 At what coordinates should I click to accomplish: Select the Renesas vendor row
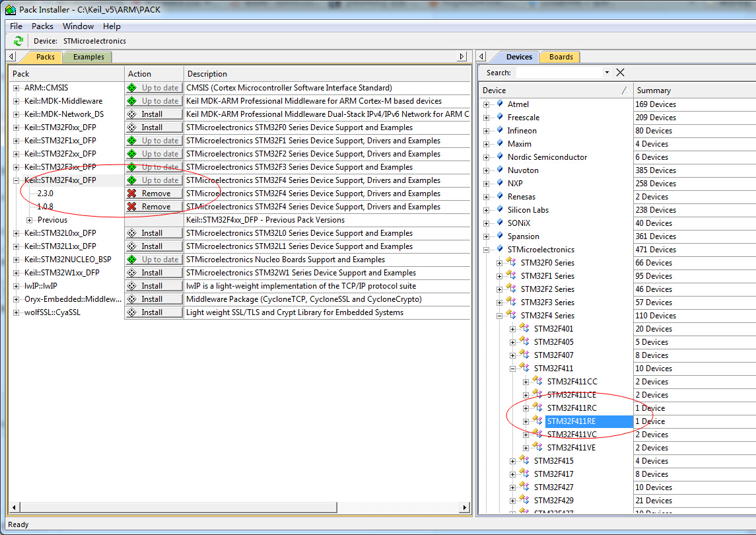(521, 196)
